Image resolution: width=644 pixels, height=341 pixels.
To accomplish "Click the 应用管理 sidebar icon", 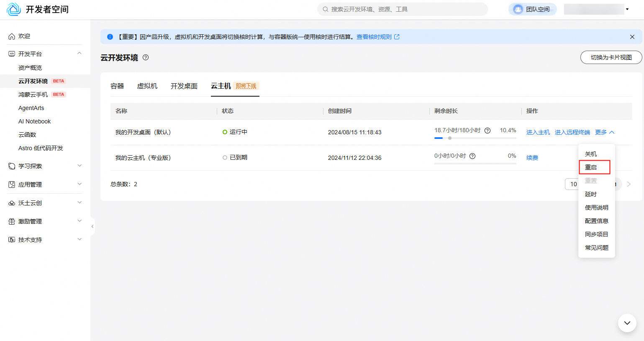I will (x=12, y=185).
